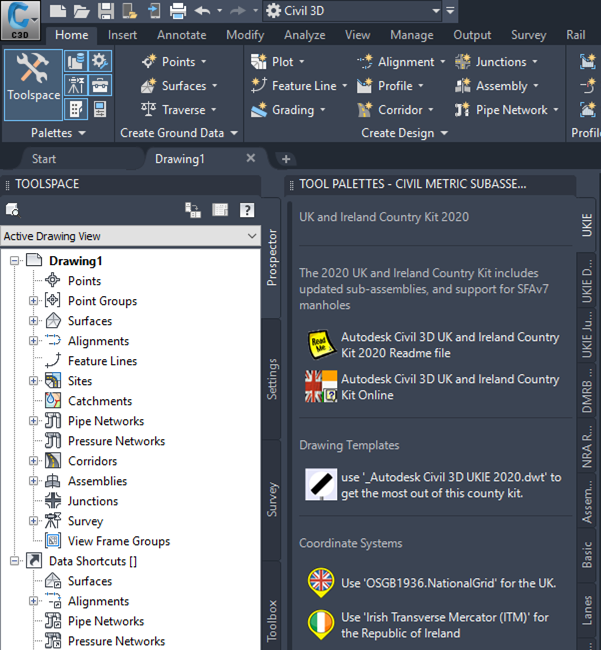Click the Grading tool icon
The image size is (601, 650).
click(259, 110)
